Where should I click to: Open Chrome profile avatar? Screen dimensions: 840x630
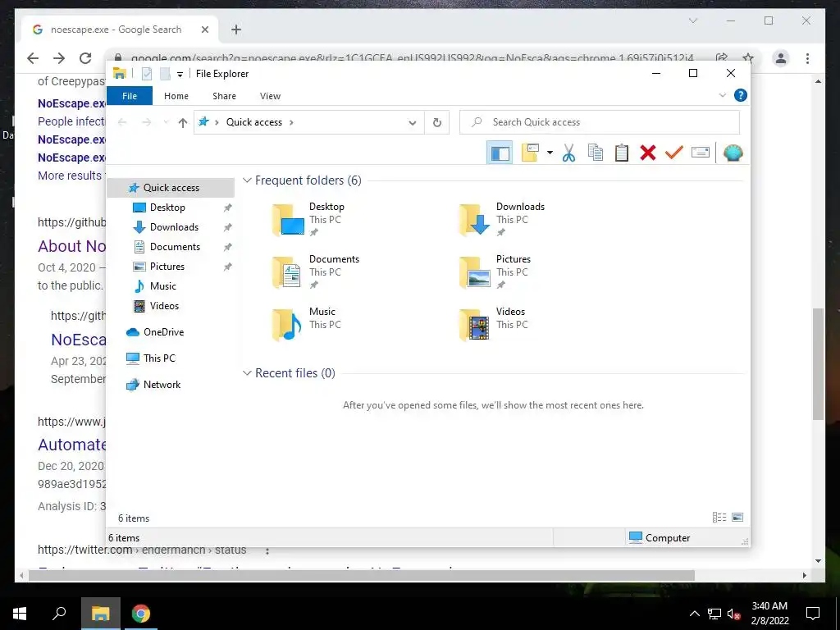(x=781, y=58)
